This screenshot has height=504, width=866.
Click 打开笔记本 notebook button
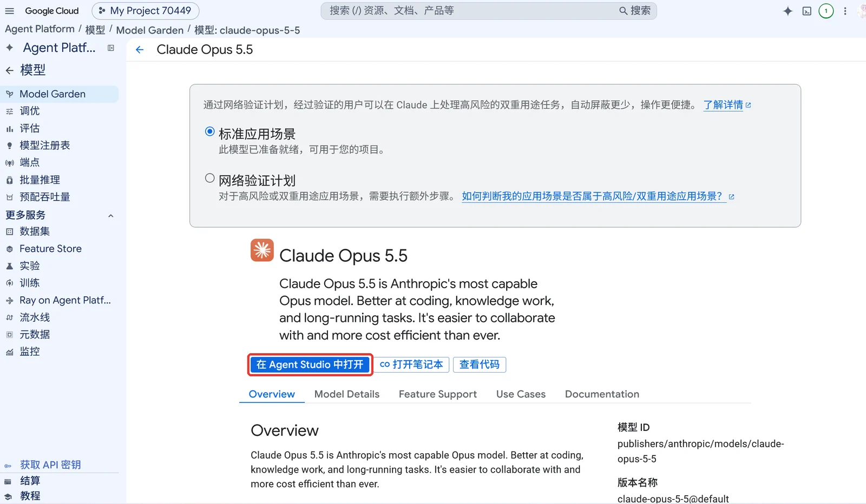pos(411,364)
